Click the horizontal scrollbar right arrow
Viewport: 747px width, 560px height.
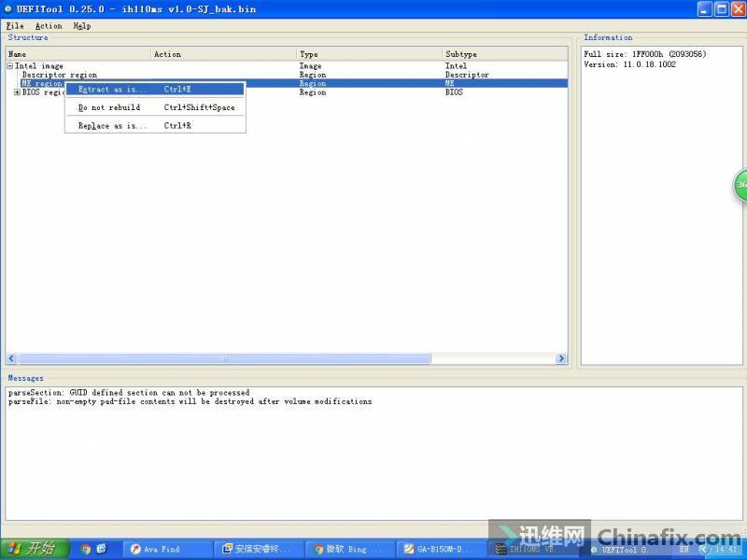(561, 358)
